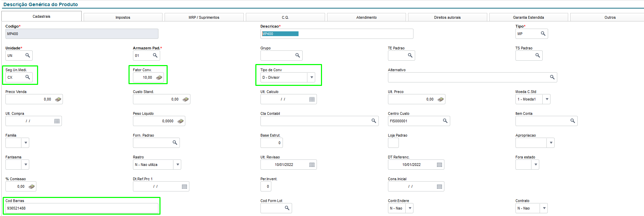
Task: Open the Moeda C.Std dropdown
Action: [547, 99]
